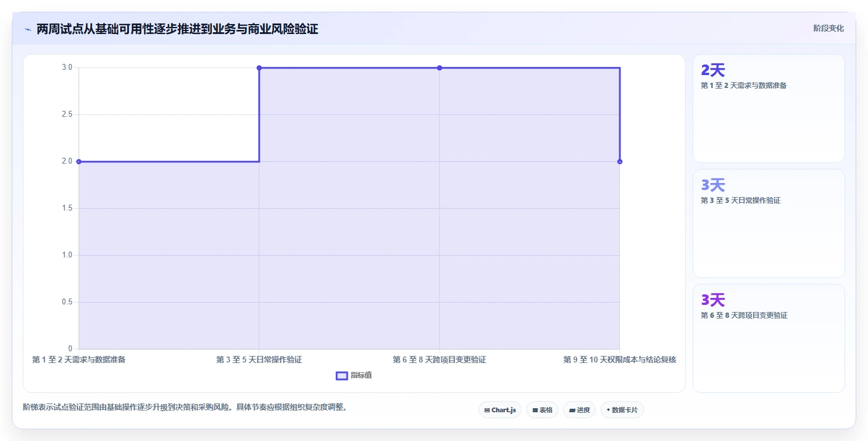Click the y-axis value 2.0

pos(67,161)
